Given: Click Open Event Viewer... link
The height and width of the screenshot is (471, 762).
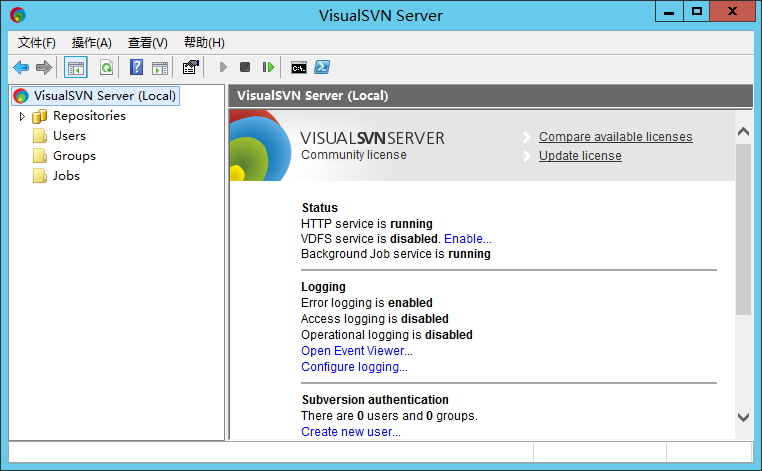Looking at the screenshot, I should [x=357, y=351].
